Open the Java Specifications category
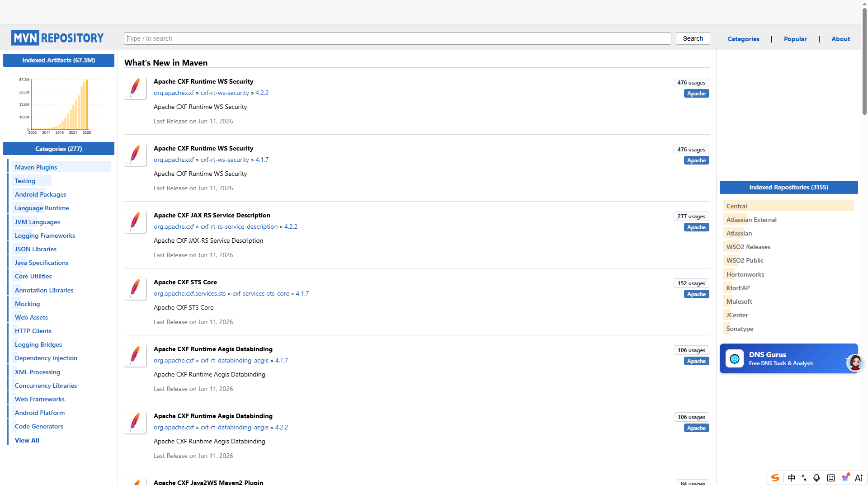Screen dimensions: 868x485 (x=41, y=263)
